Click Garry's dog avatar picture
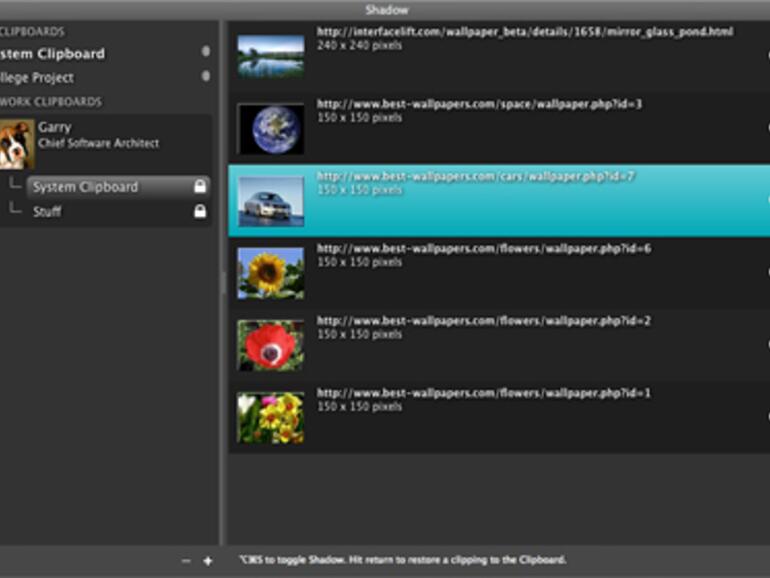770x578 pixels. 18,144
